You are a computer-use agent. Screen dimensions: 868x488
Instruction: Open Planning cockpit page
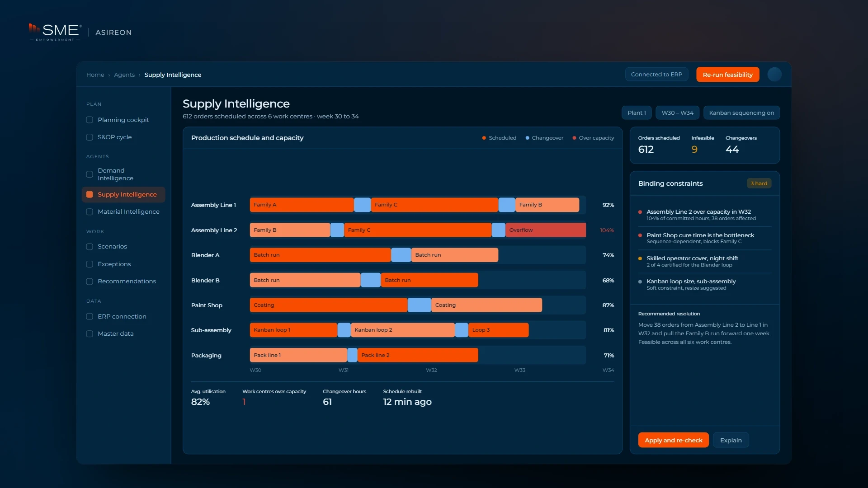point(123,120)
